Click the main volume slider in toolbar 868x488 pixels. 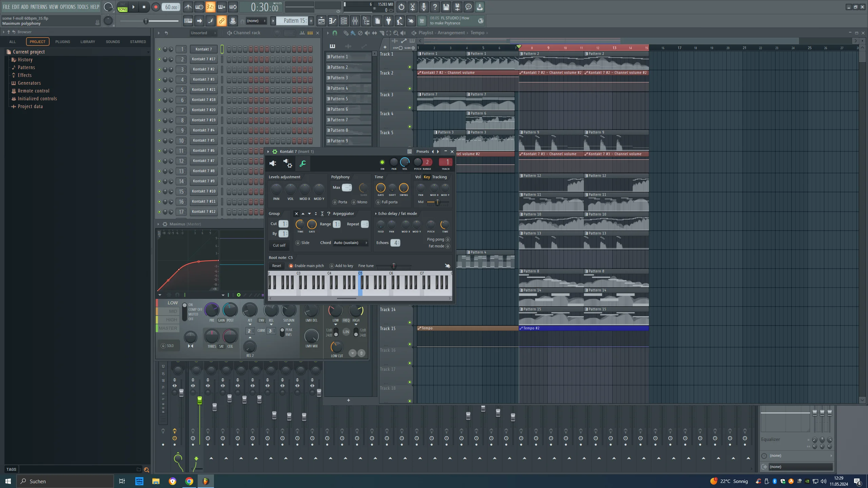pos(150,21)
